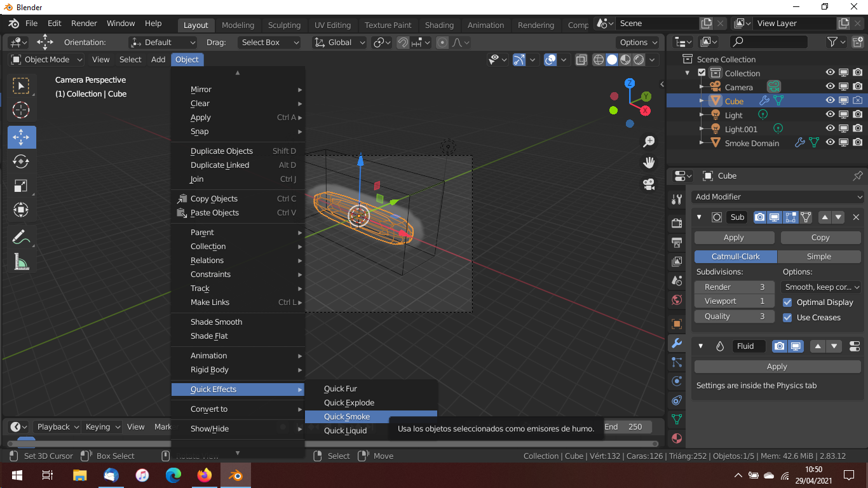Uncheck Use Creases option
This screenshot has height=488, width=868.
(x=787, y=318)
